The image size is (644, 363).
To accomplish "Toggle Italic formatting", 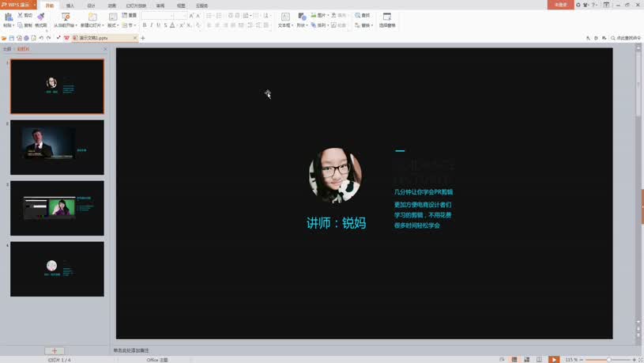I will 151,25.
